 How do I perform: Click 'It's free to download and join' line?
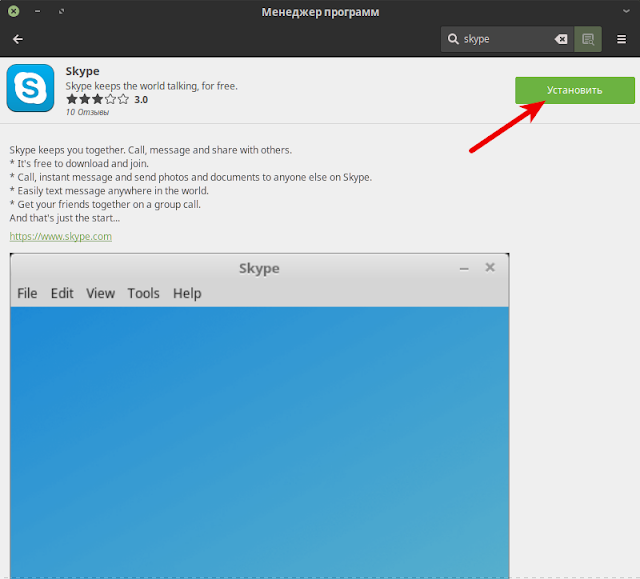coord(79,164)
